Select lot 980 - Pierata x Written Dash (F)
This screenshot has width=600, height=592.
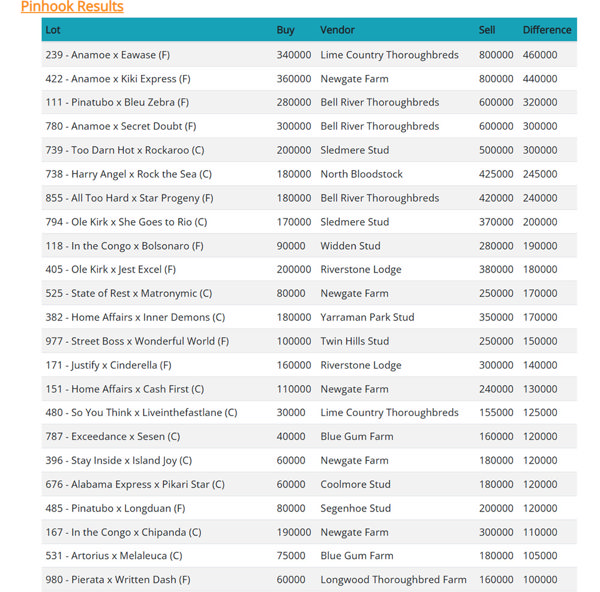pyautogui.click(x=118, y=580)
